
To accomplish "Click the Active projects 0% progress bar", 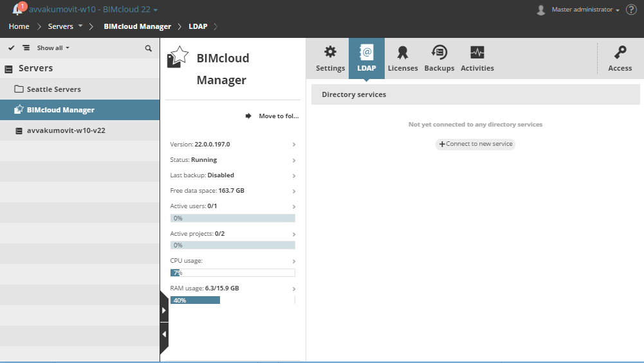I will click(x=232, y=245).
